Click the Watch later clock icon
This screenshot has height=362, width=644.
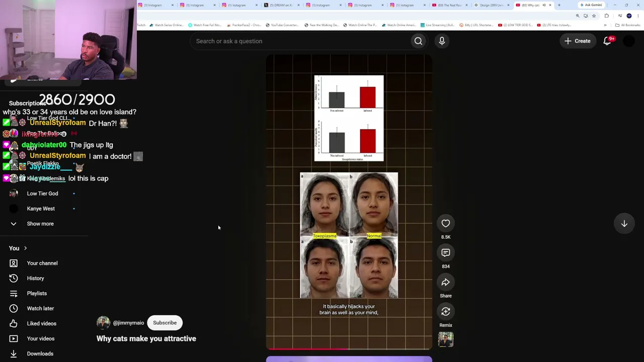(x=14, y=308)
